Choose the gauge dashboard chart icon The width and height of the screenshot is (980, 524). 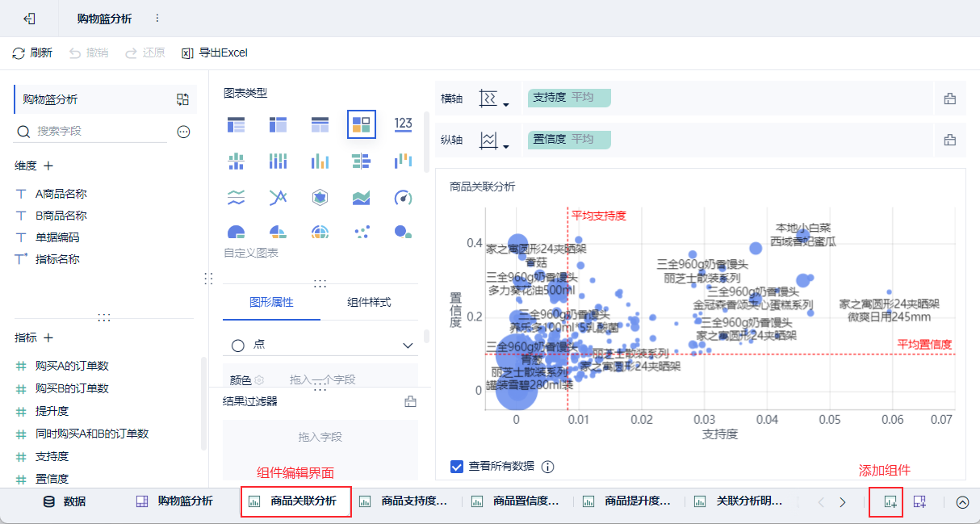coord(404,197)
